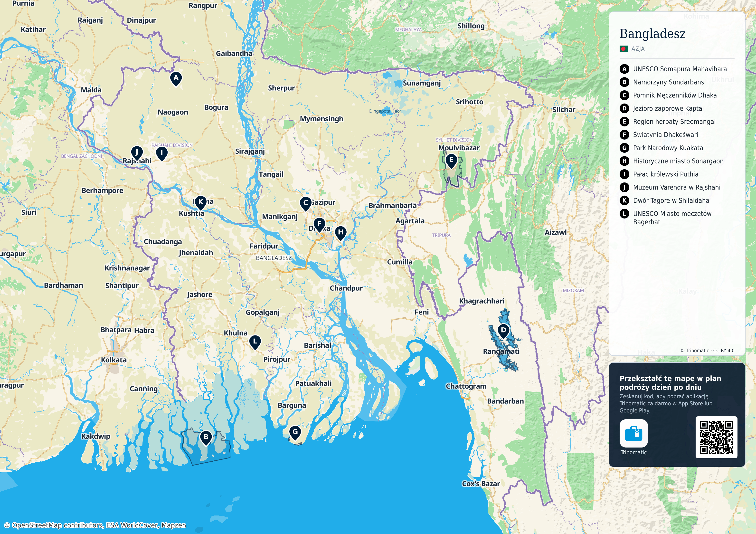Click the Mymensingh city label
Image resolution: width=756 pixels, height=534 pixels.
pyautogui.click(x=321, y=119)
